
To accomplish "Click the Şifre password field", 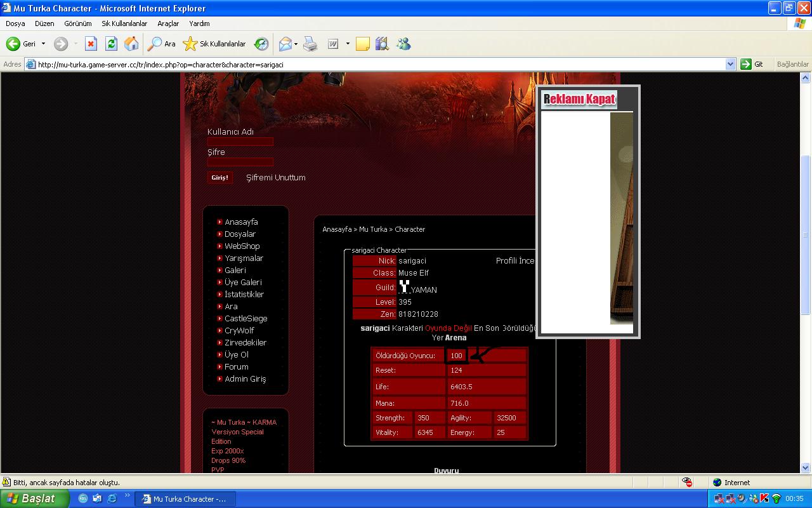I will (x=240, y=162).
